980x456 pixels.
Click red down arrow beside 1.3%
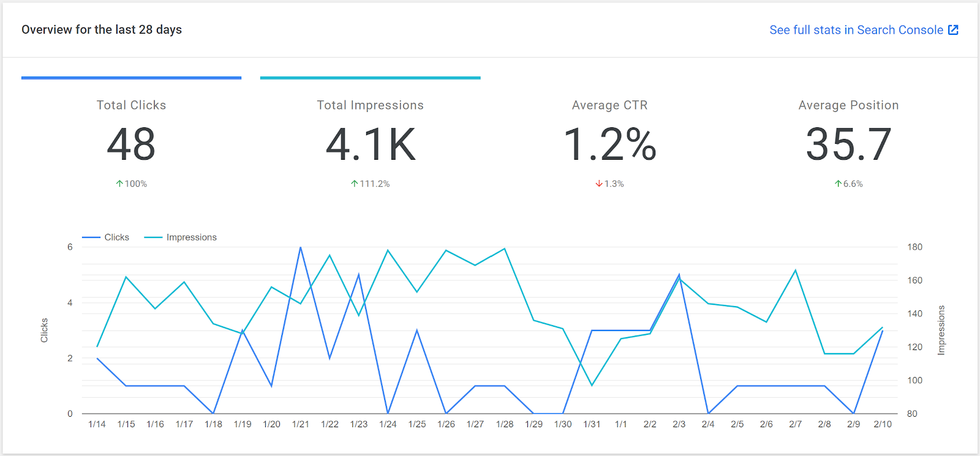click(599, 184)
